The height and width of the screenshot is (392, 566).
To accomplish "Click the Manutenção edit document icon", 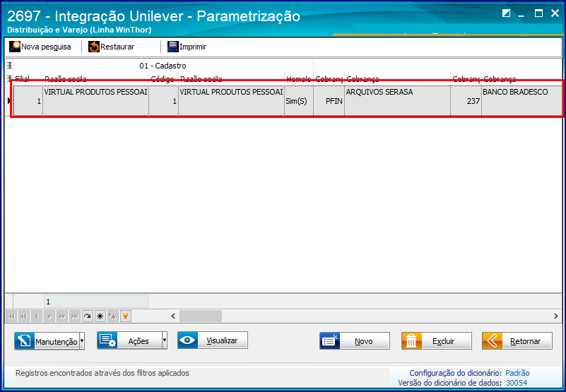I will 24,340.
